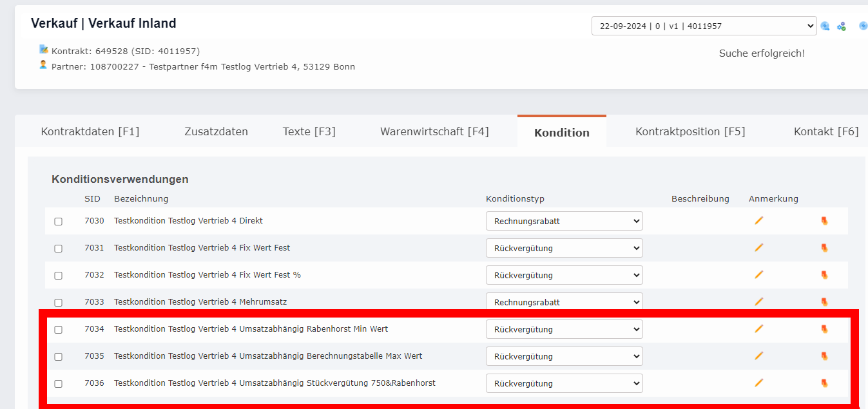Click the rightmost blue disc icon in the header
Screen dimensions: 868x409
[x=863, y=26]
